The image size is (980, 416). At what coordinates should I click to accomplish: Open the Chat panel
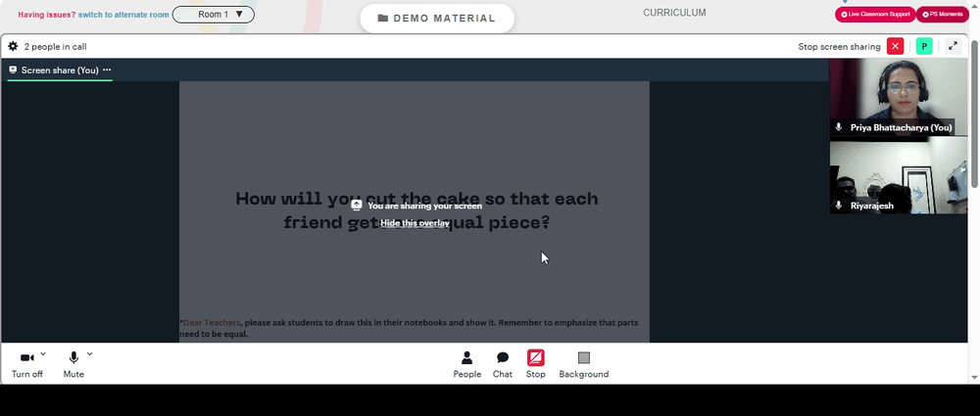pyautogui.click(x=503, y=365)
